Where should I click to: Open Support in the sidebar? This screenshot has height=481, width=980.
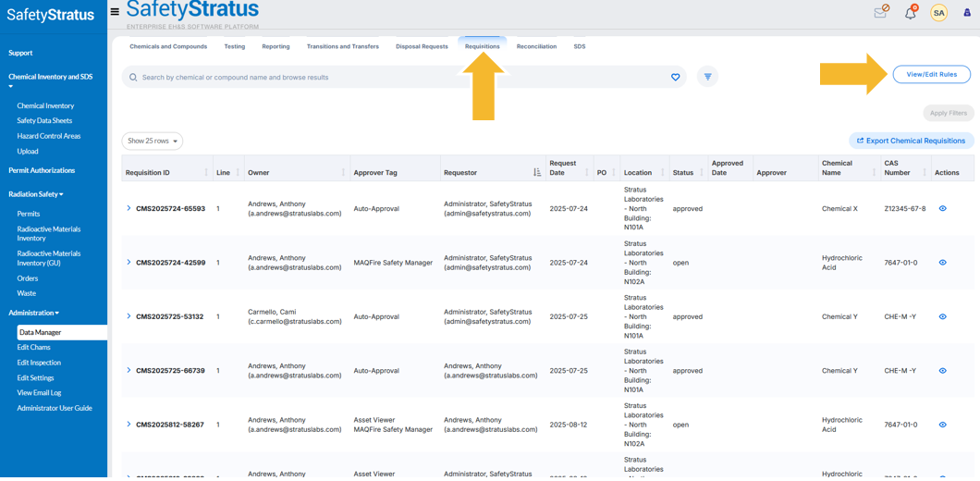coord(20,53)
